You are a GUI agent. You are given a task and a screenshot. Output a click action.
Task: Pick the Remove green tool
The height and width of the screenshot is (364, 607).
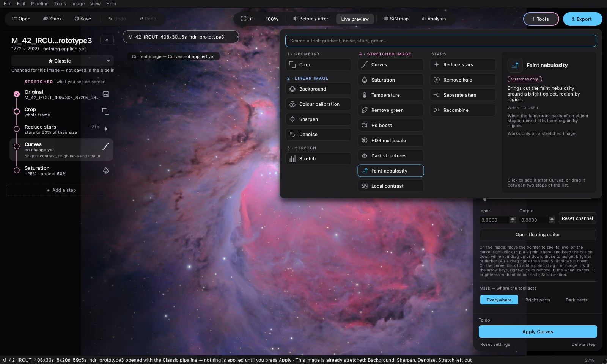click(x=390, y=110)
